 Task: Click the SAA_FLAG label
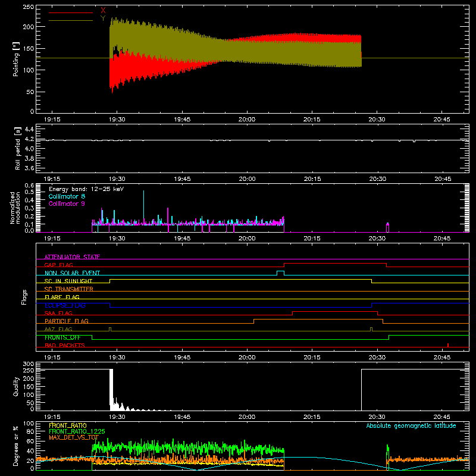pos(58,313)
